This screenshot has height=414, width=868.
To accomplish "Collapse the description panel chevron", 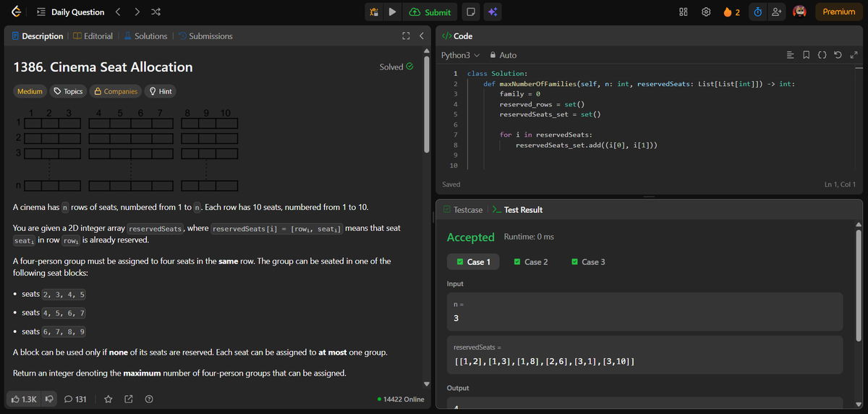I will [x=421, y=36].
